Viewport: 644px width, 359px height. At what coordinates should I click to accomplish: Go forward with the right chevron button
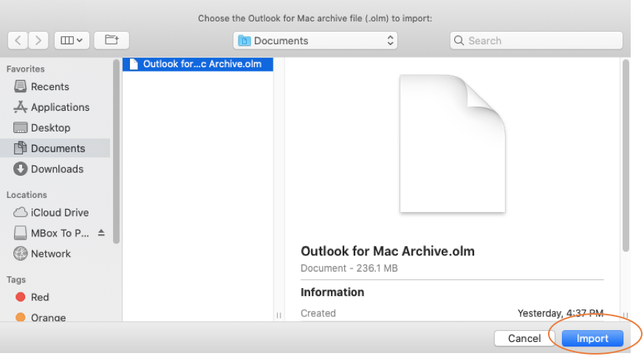[x=38, y=40]
